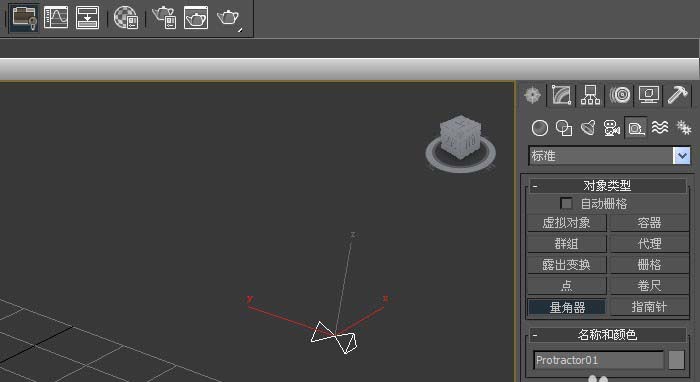Viewport: 700px width, 382px height.
Task: Switch to the Hierarchy panel tab
Action: click(590, 95)
